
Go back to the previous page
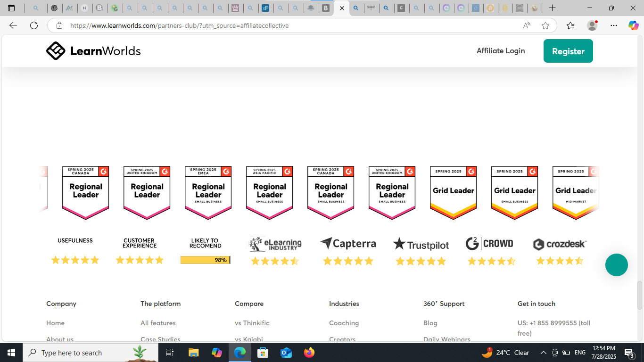tap(13, 25)
